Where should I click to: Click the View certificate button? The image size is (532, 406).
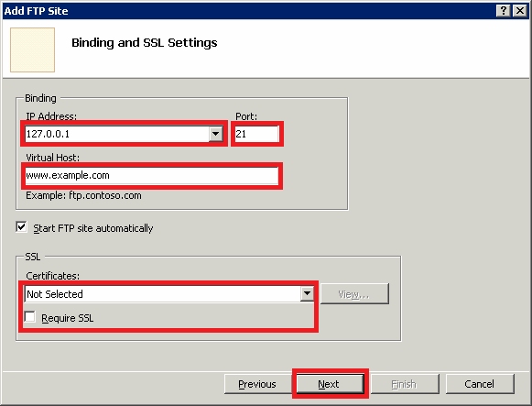click(x=354, y=293)
